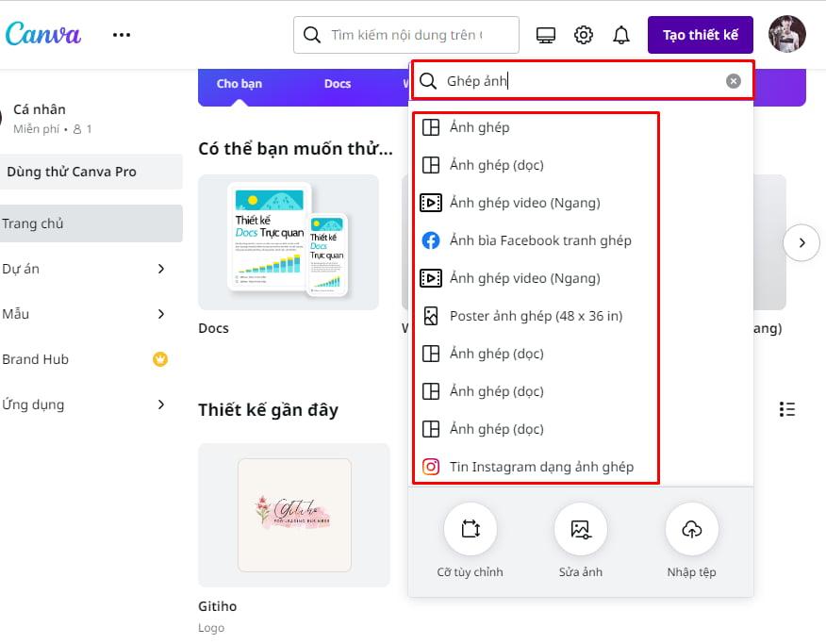Click the 'Cá nhân' account label
This screenshot has width=826, height=644.
coord(40,109)
